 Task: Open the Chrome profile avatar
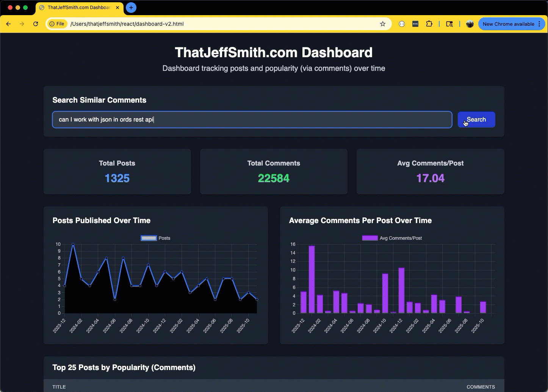[470, 24]
